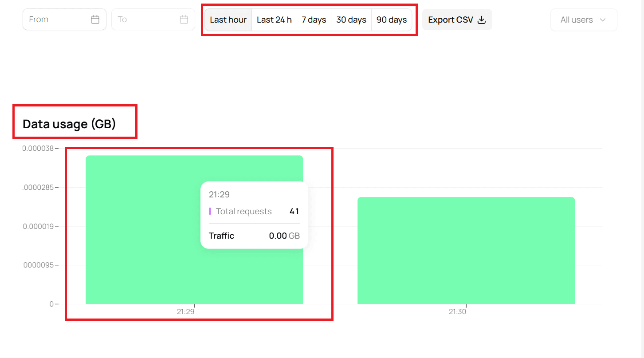This screenshot has width=644, height=358.
Task: Select the Last hour range
Action: [228, 20]
